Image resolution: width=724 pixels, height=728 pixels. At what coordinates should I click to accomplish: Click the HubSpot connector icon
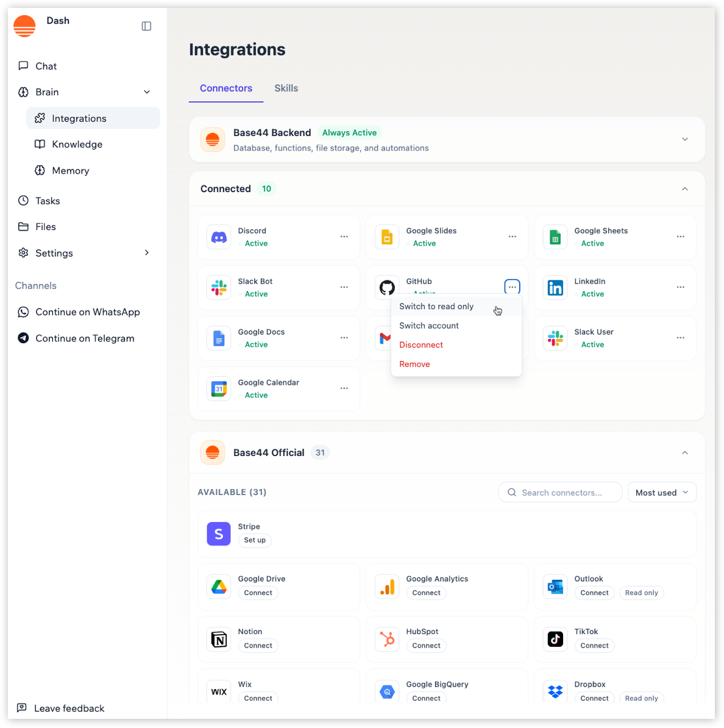pos(387,639)
